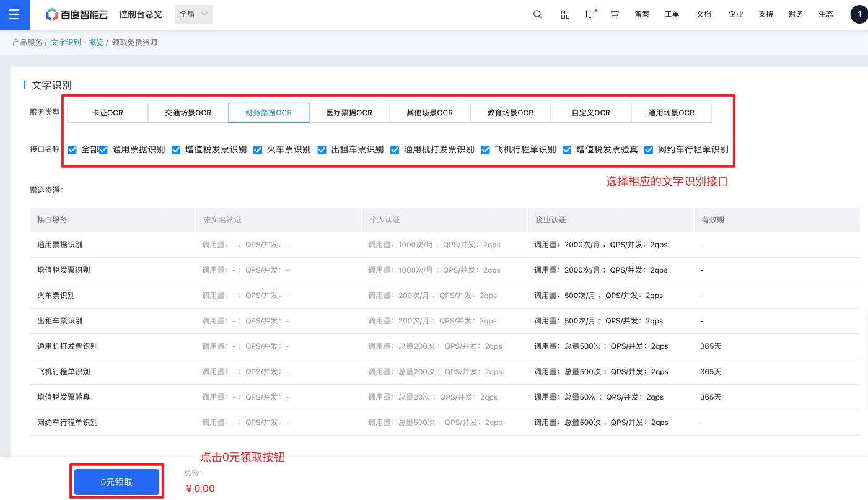Toggle the 全部 checkbox
This screenshot has width=868, height=500.
click(x=72, y=150)
